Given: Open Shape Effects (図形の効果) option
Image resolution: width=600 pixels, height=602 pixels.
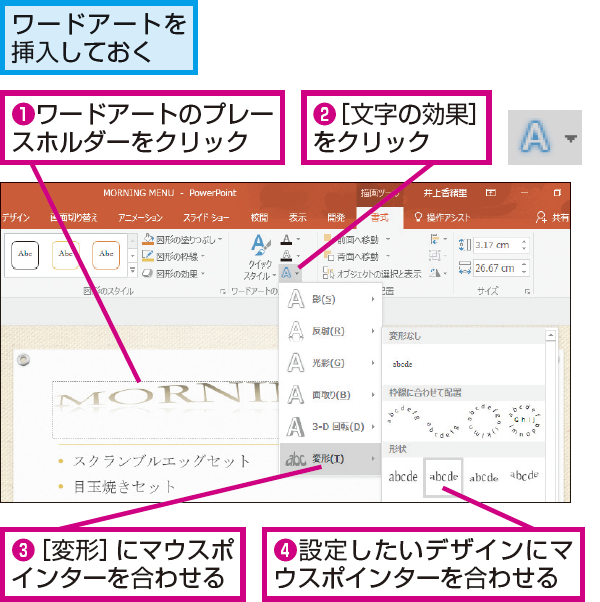Looking at the screenshot, I should click(x=173, y=273).
